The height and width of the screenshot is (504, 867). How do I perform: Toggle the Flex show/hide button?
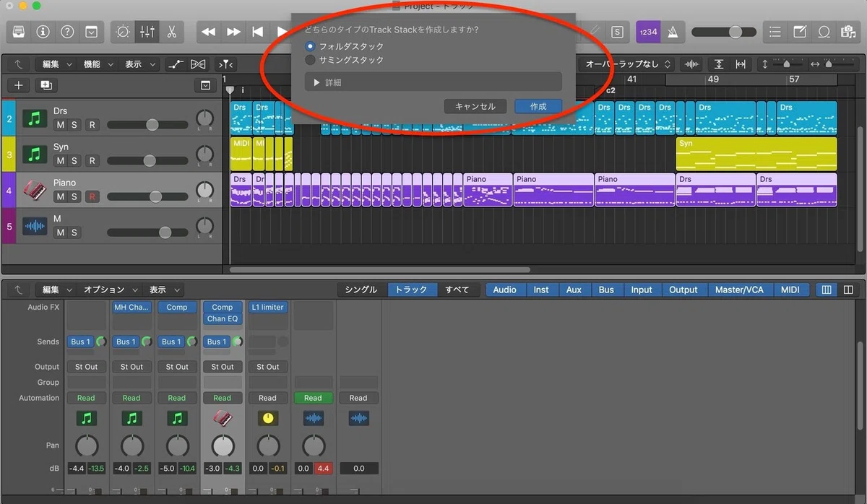click(198, 64)
